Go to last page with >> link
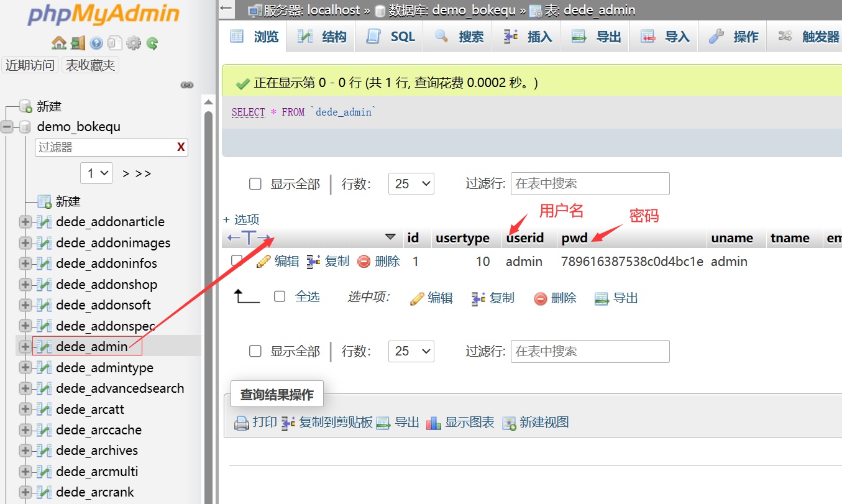 [144, 173]
